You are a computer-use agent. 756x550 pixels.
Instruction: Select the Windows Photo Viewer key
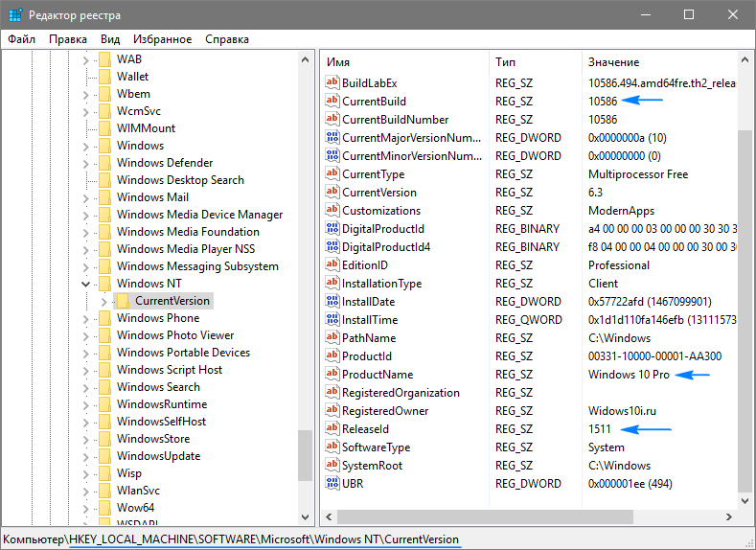point(174,335)
